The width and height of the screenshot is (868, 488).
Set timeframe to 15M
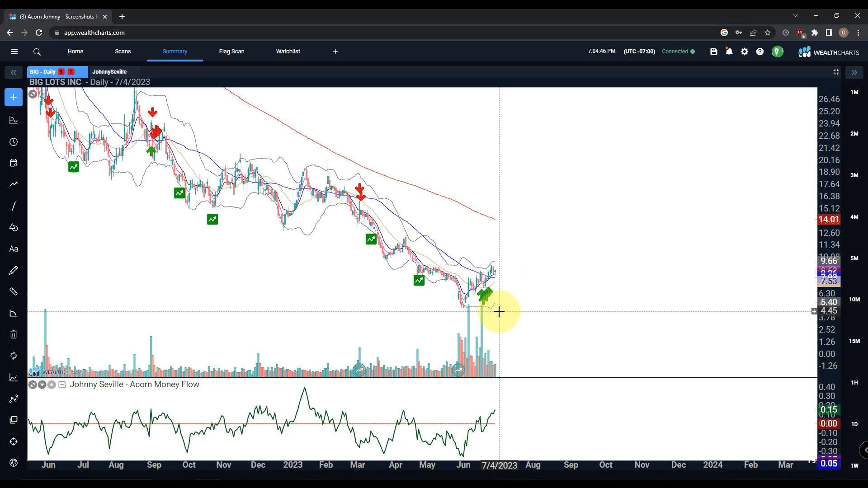854,341
